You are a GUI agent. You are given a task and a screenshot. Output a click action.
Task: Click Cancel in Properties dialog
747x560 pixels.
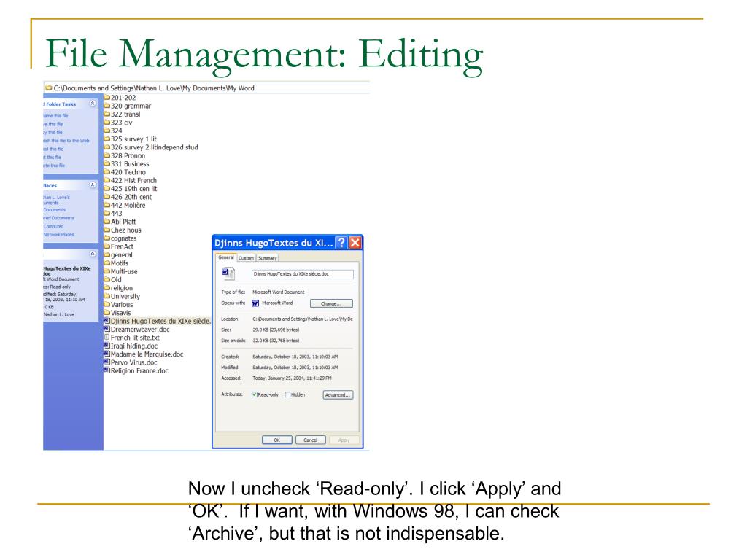[x=310, y=440]
